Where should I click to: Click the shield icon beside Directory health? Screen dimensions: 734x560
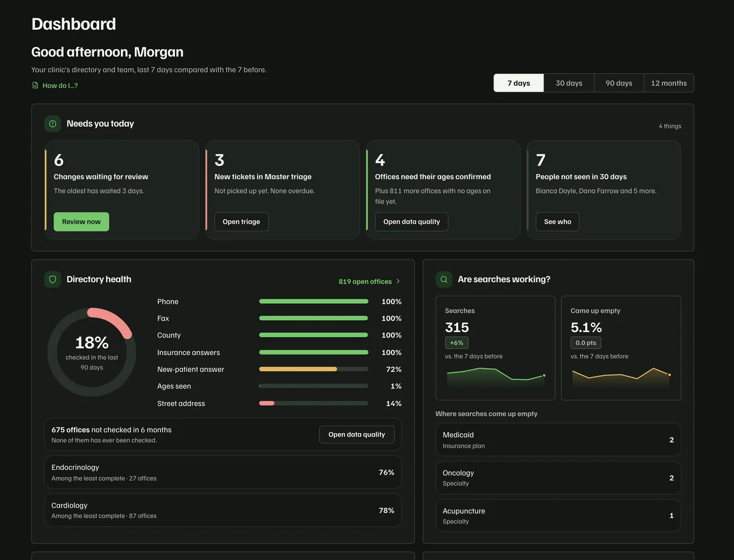pyautogui.click(x=53, y=279)
